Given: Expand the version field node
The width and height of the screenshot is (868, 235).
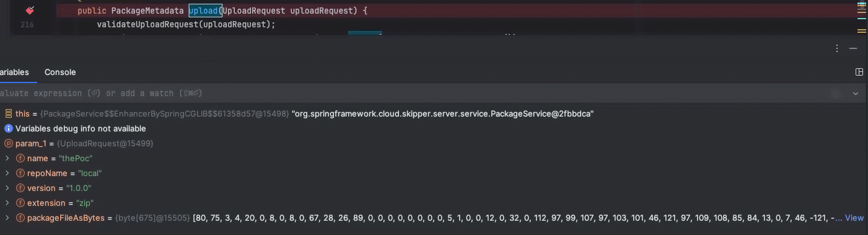Looking at the screenshot, I should pos(7,188).
